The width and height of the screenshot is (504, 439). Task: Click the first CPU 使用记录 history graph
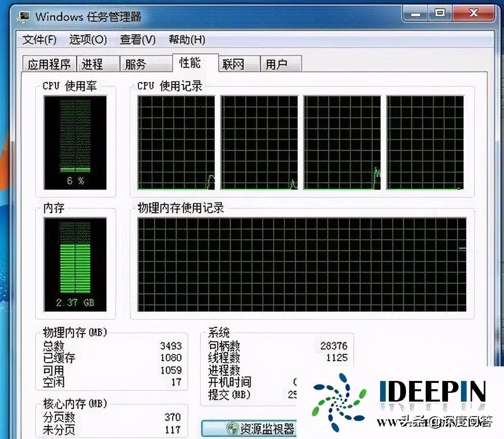point(175,141)
